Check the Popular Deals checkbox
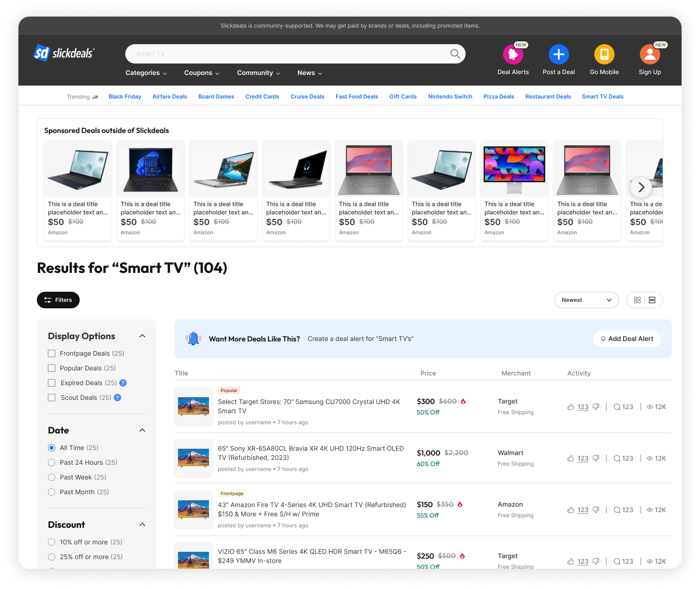Image resolution: width=700 pixels, height=589 pixels. (52, 368)
